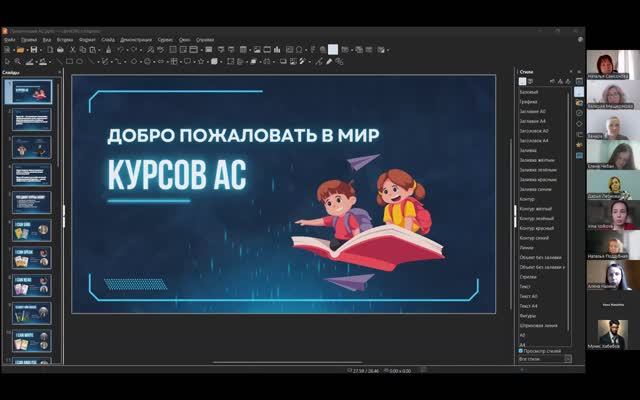This screenshot has height=400, width=640.
Task: Toggle the Master Slide view icon
Action: 209,50
